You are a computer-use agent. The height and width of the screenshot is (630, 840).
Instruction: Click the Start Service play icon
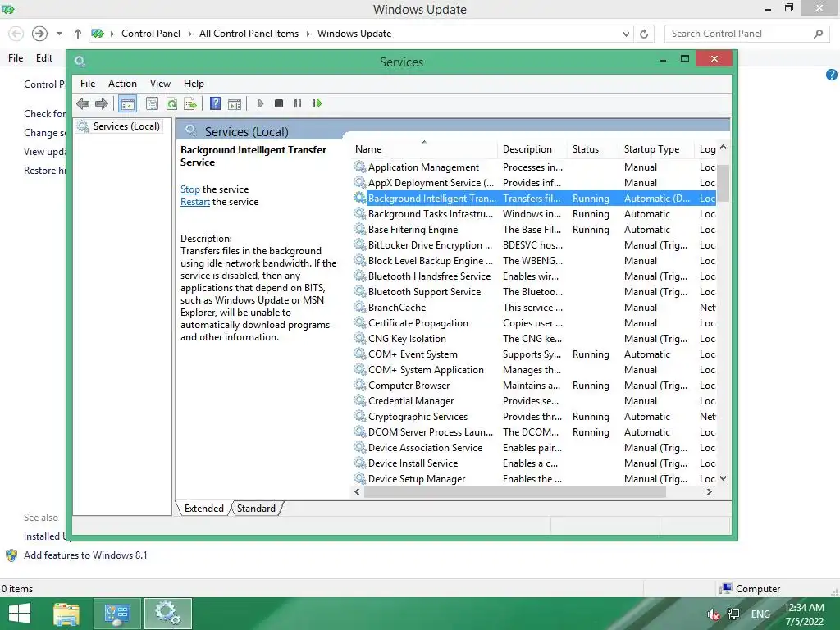(260, 103)
